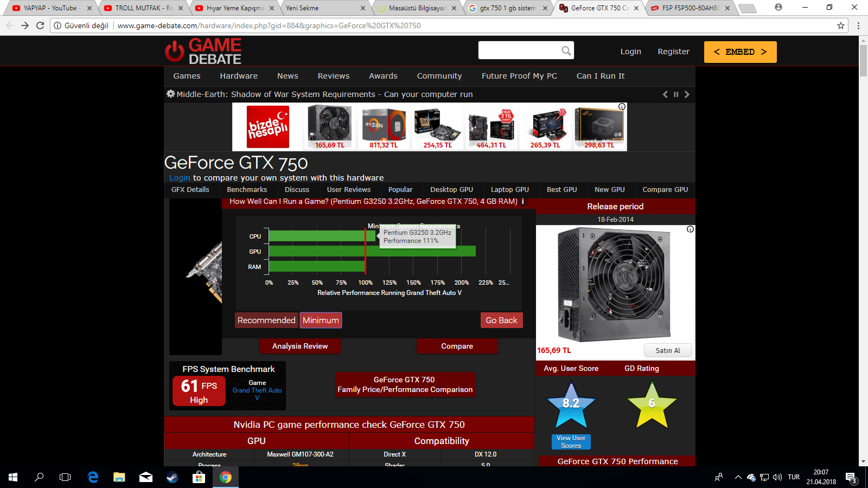868x488 pixels.
Task: Click the search magnifier icon on Game Debate
Action: click(x=566, y=50)
